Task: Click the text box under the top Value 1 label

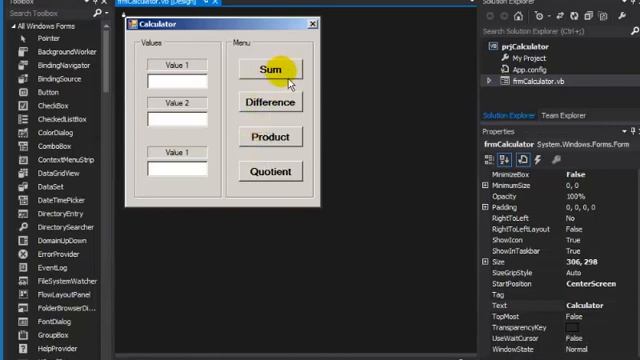Action: coord(177,81)
